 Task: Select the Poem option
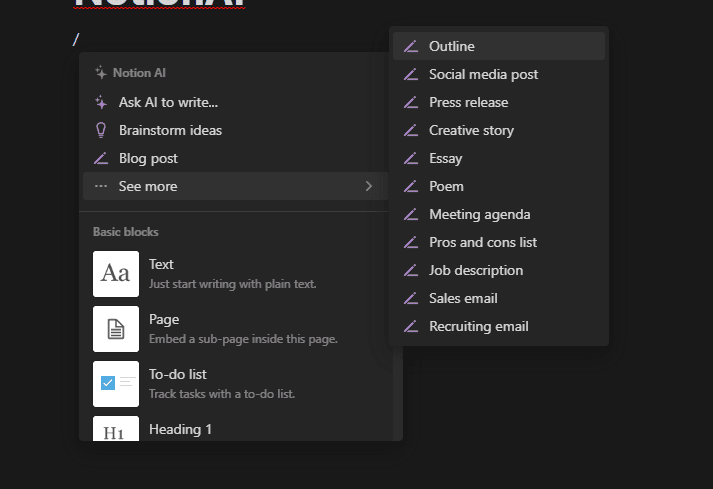click(499, 187)
